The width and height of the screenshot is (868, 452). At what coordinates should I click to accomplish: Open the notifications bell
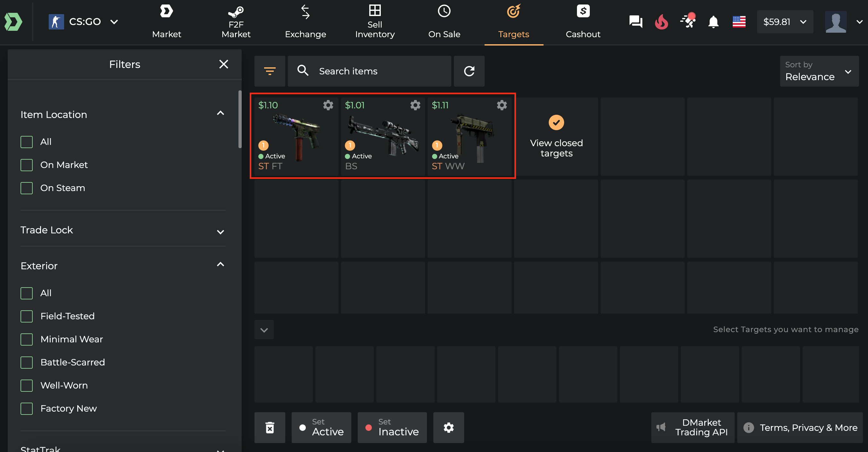[x=713, y=22]
